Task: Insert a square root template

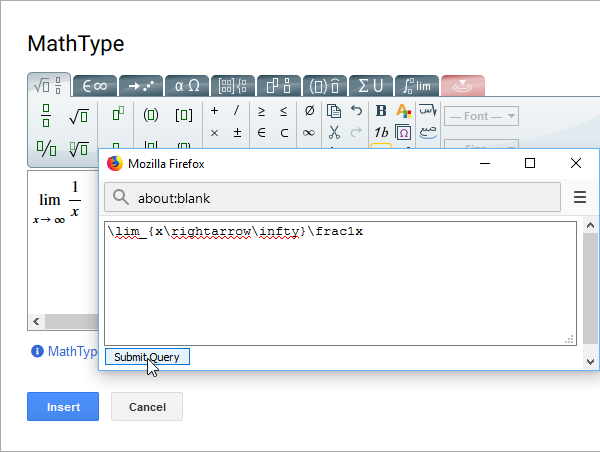Action: (x=78, y=116)
